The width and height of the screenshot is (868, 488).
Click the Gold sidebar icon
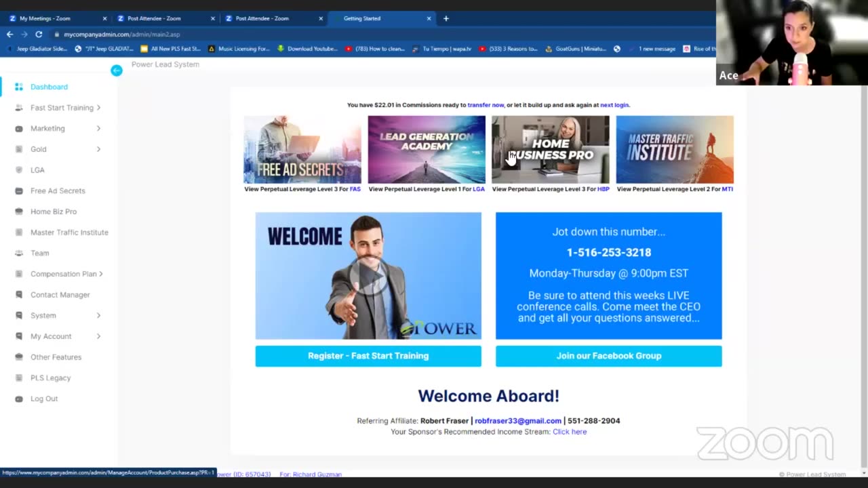click(19, 149)
